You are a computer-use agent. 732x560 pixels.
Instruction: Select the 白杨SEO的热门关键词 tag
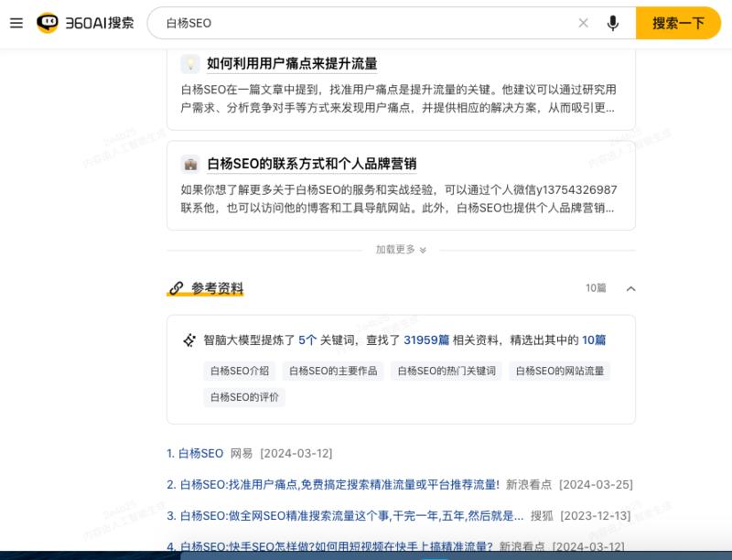(x=446, y=371)
